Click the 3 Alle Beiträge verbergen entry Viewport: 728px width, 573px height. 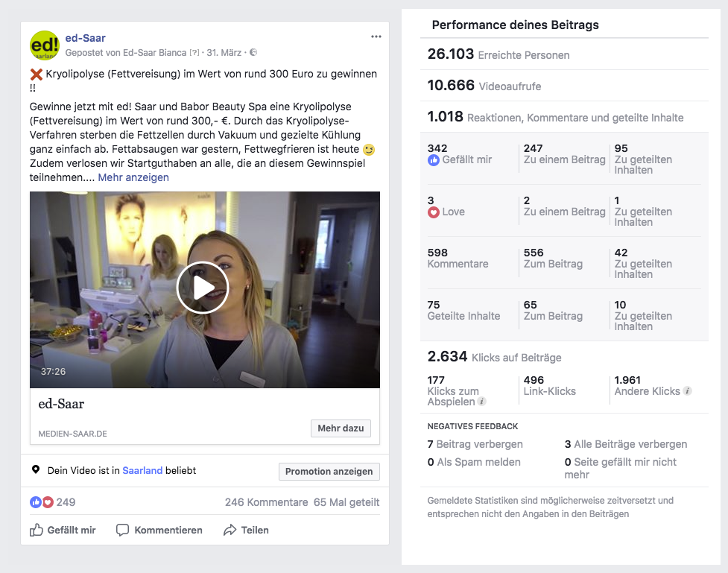(x=626, y=444)
